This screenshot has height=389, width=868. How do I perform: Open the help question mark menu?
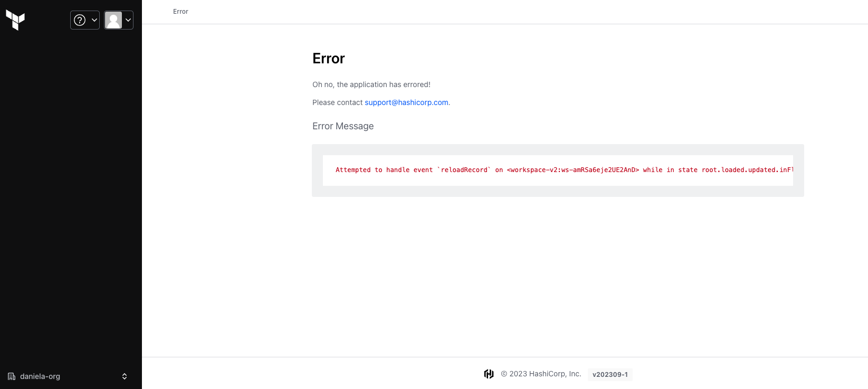[80, 20]
